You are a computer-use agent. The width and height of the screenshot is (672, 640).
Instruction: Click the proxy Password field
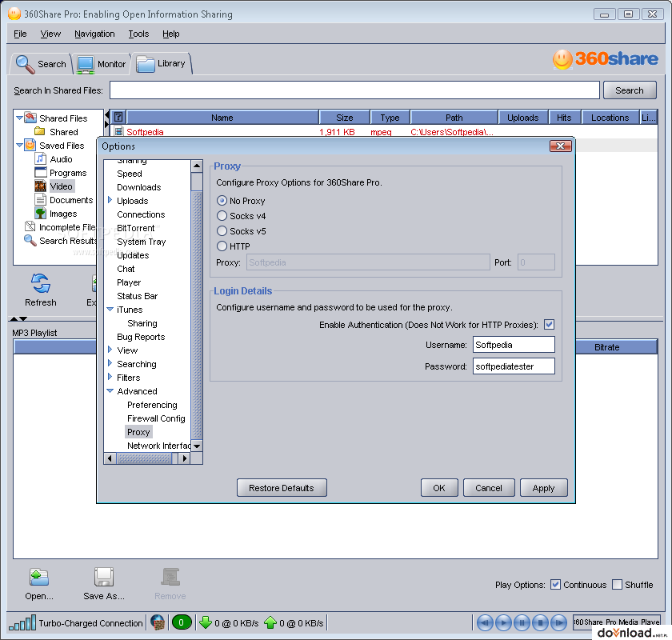pyautogui.click(x=514, y=366)
